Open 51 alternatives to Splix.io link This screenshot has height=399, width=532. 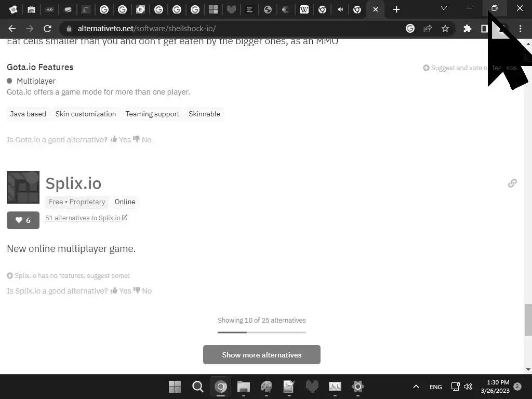86,218
